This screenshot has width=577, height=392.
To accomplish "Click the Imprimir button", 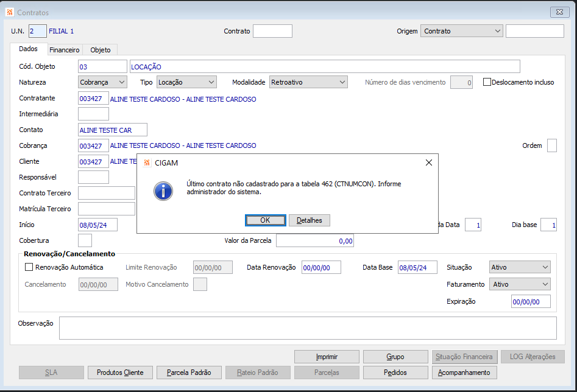I will click(x=327, y=356).
